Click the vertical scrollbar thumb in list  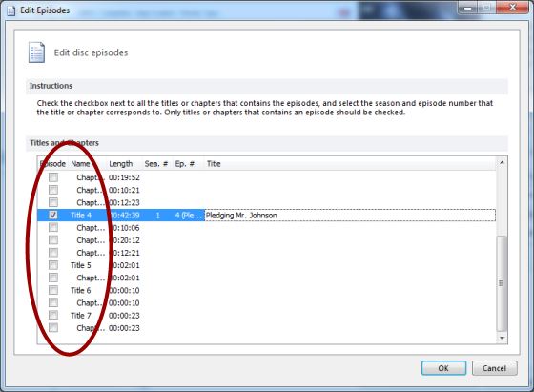[502, 283]
